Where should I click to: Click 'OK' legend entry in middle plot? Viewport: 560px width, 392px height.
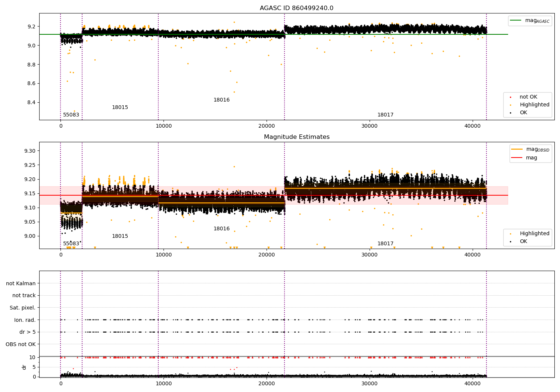pos(519,242)
